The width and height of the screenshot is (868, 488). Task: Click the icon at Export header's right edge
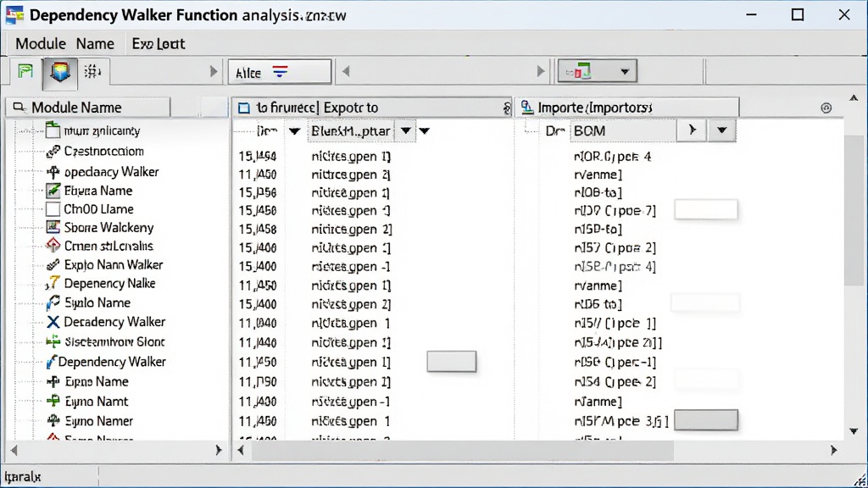click(x=507, y=108)
